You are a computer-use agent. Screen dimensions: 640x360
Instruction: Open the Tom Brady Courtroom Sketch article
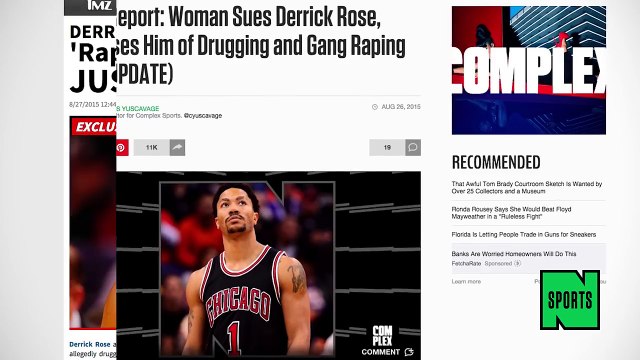tap(527, 187)
